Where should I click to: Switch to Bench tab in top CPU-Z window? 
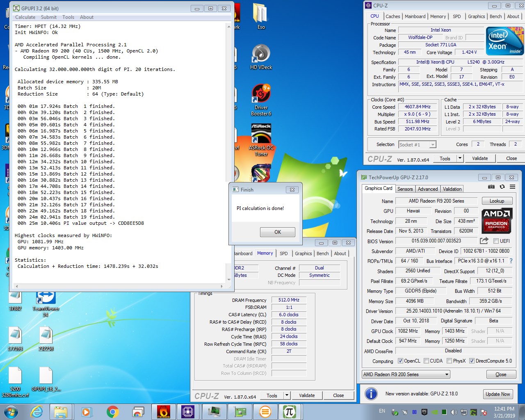(x=495, y=16)
